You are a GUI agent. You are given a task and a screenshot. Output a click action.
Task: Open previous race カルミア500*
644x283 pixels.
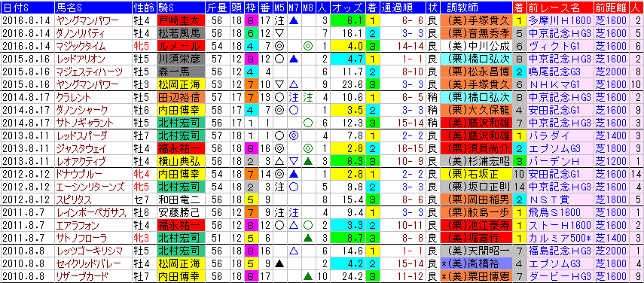560,238
